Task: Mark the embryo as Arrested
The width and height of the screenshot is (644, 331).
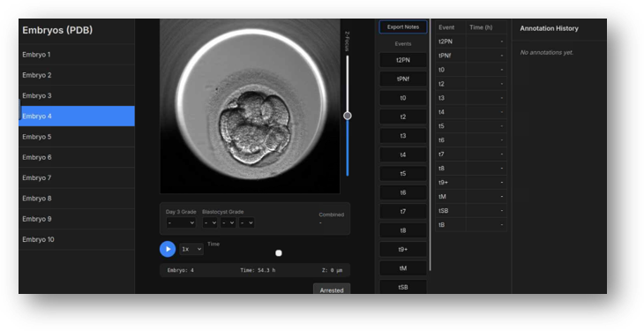Action: [x=332, y=290]
